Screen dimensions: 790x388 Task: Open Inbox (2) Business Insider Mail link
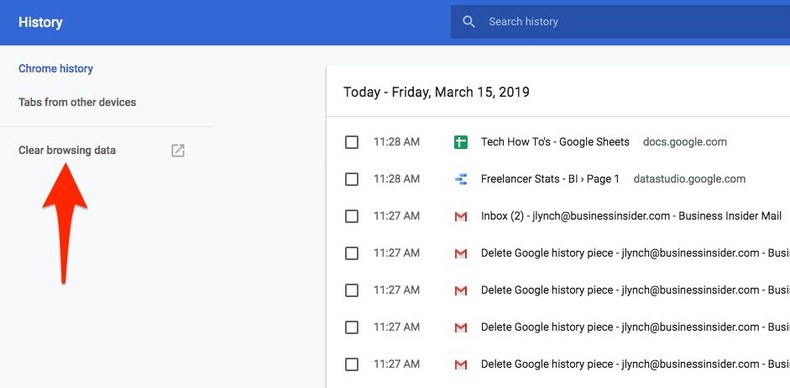point(631,216)
